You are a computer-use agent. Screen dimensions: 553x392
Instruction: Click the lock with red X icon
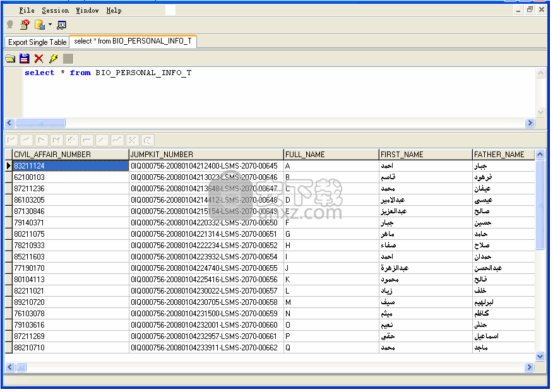click(x=25, y=25)
